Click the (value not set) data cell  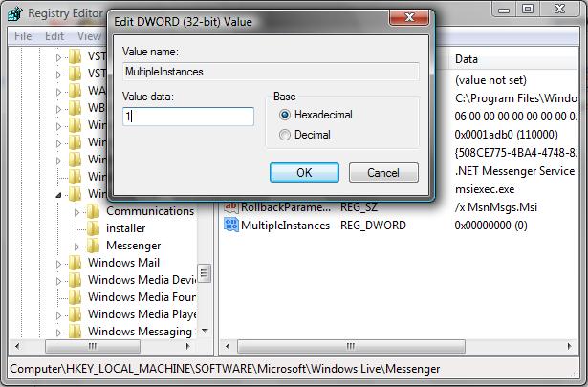[x=490, y=80]
